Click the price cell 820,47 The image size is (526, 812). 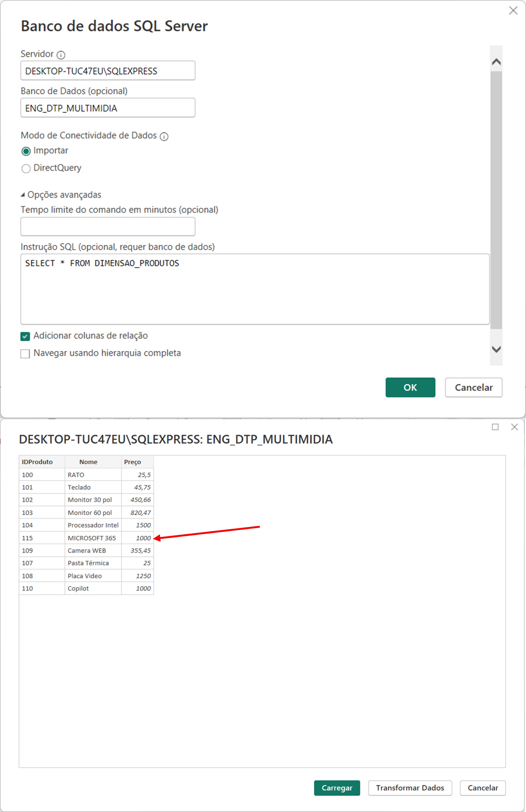click(x=138, y=512)
